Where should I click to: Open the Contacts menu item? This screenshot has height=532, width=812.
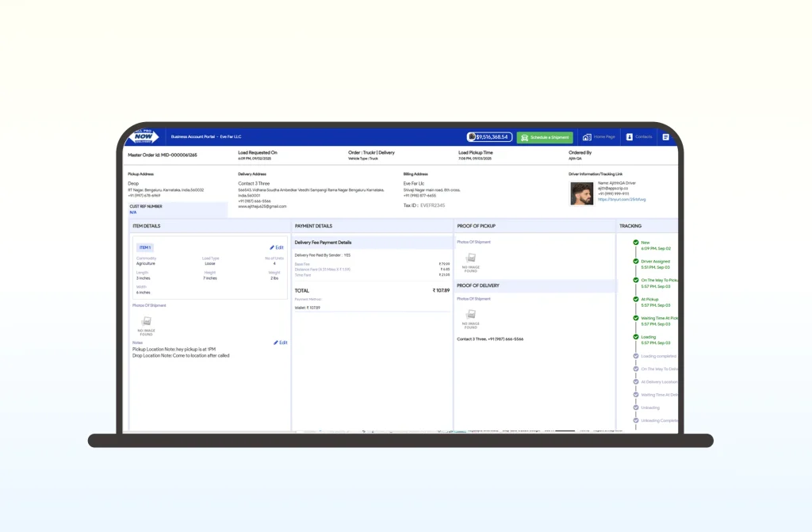click(643, 137)
